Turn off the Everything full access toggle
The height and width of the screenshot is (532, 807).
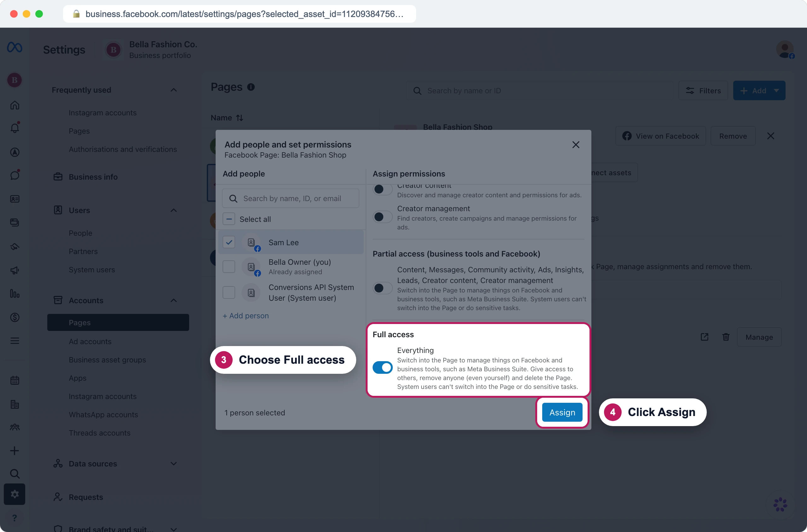(x=382, y=368)
